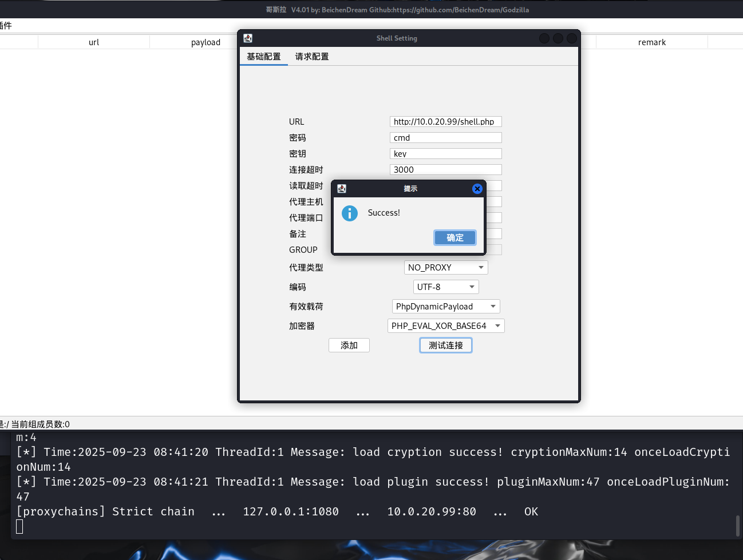Click the URL input field
The height and width of the screenshot is (560, 743).
coord(446,122)
